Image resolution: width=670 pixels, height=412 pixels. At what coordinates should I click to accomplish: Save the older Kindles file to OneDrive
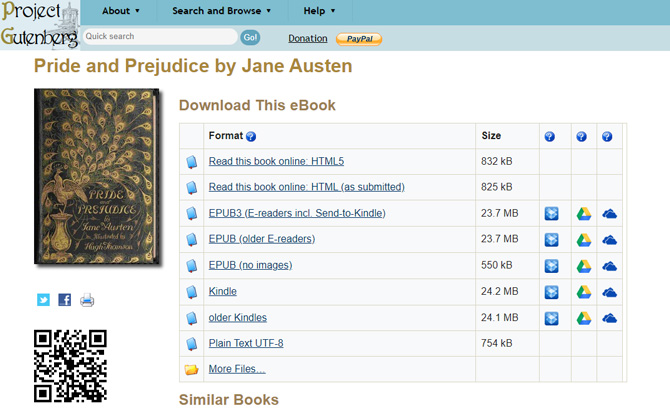[609, 318]
